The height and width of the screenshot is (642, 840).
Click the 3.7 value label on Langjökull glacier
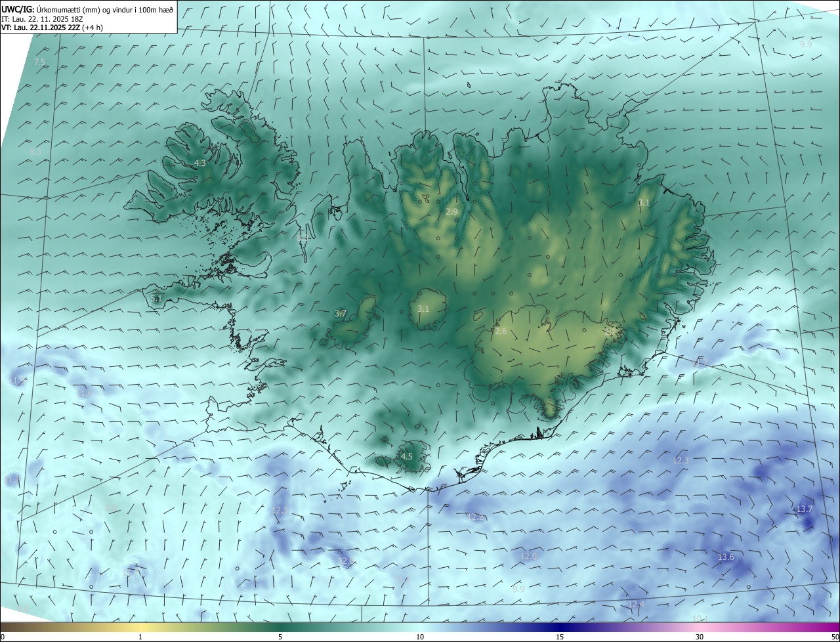click(x=341, y=314)
